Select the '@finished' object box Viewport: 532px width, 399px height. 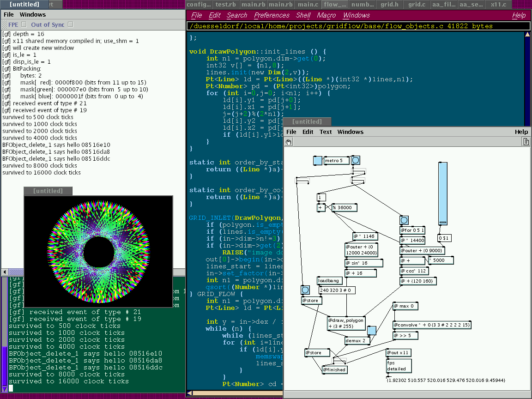tap(334, 370)
